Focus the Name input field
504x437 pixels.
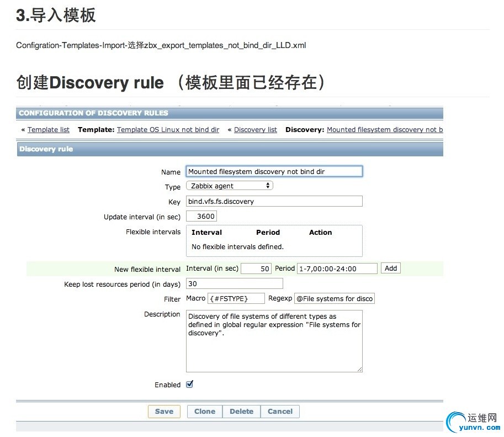pyautogui.click(x=274, y=171)
